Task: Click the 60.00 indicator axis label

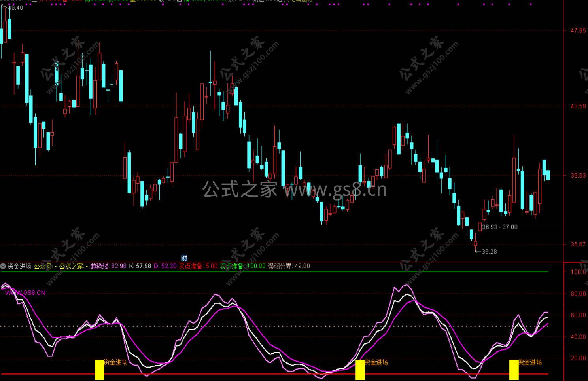Action: tap(578, 315)
